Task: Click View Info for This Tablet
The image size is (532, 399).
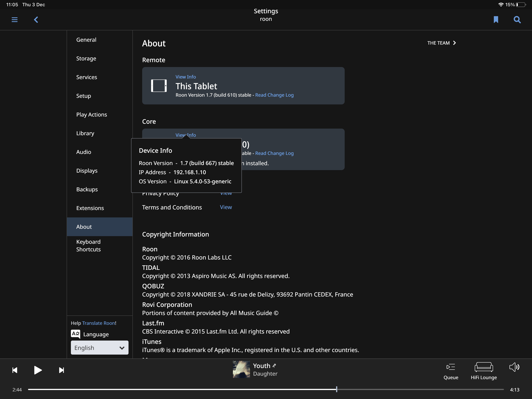Action: 186,77
